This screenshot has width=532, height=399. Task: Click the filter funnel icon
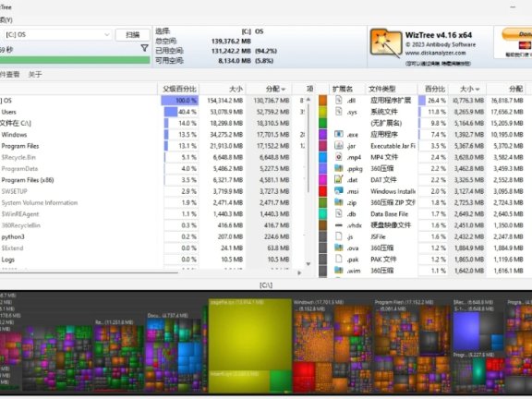[144, 48]
